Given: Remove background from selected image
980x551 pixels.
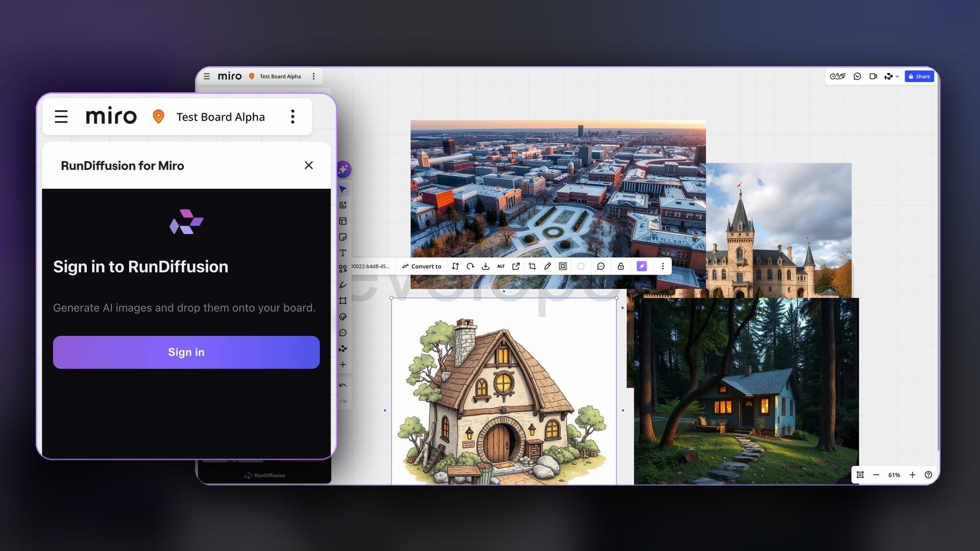Looking at the screenshot, I should click(563, 266).
